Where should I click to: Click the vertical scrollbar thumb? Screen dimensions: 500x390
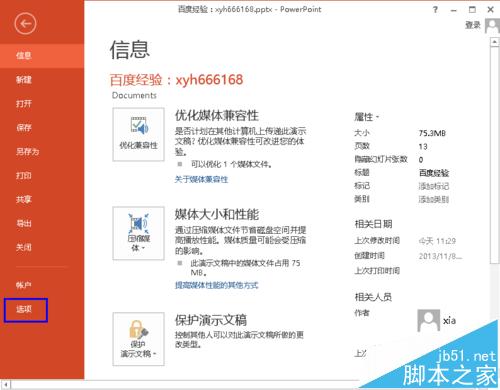[x=494, y=156]
